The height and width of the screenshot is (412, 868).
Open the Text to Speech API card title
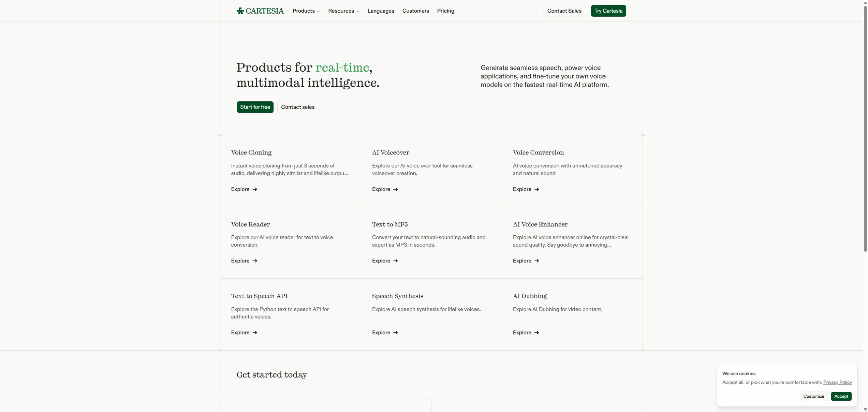click(259, 296)
